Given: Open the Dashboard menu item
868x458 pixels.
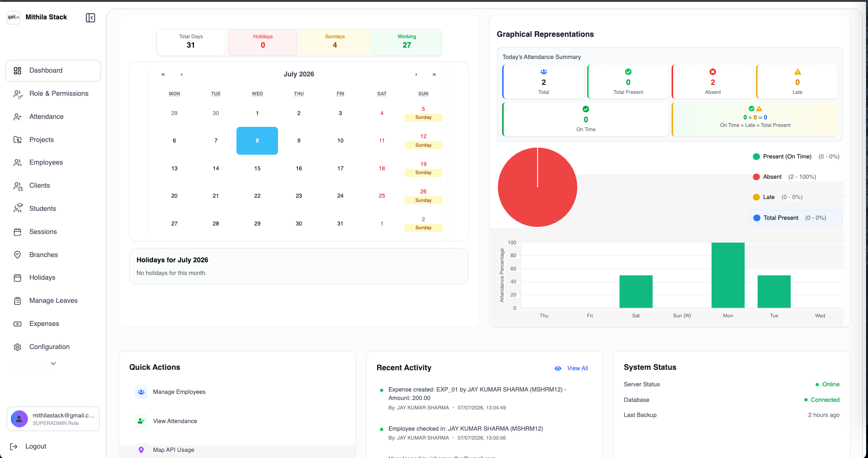Looking at the screenshot, I should pyautogui.click(x=53, y=71).
